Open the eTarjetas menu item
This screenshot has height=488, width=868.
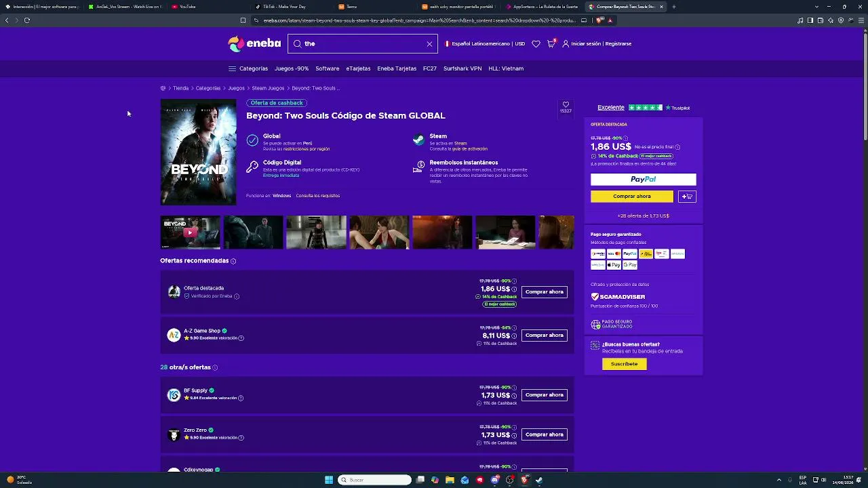click(358, 68)
